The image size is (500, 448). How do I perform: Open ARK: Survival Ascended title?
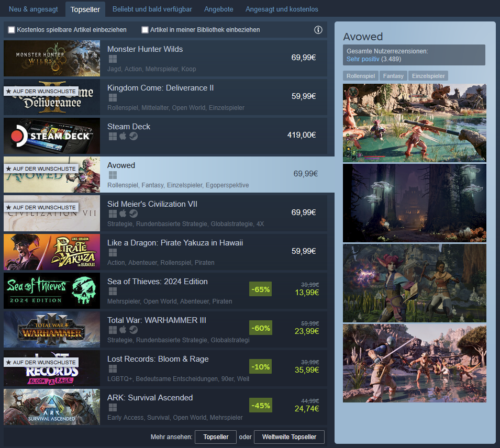coord(150,398)
